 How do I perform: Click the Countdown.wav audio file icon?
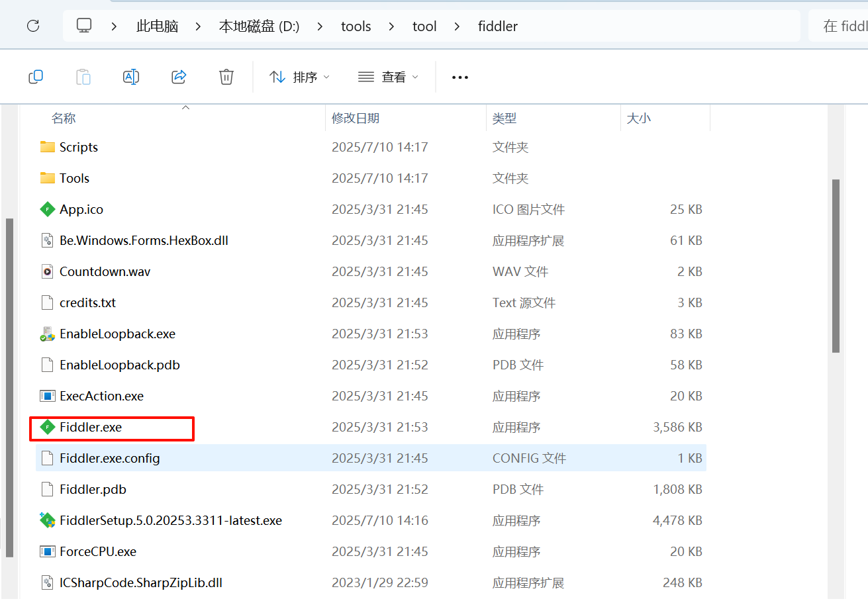pyautogui.click(x=47, y=271)
